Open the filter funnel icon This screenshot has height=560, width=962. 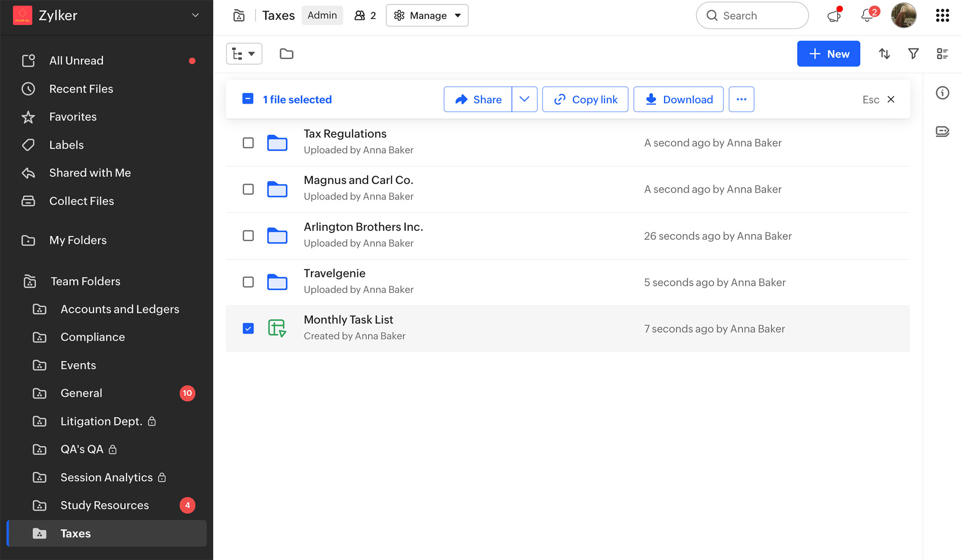913,54
